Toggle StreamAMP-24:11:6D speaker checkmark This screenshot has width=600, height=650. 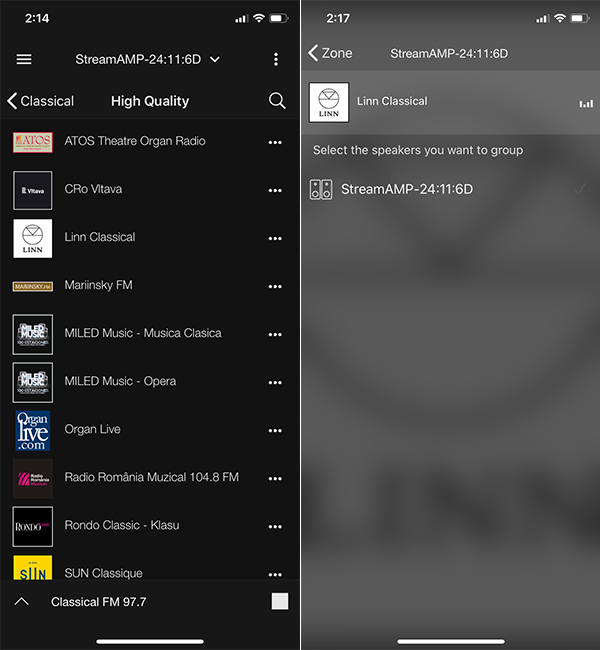[579, 189]
